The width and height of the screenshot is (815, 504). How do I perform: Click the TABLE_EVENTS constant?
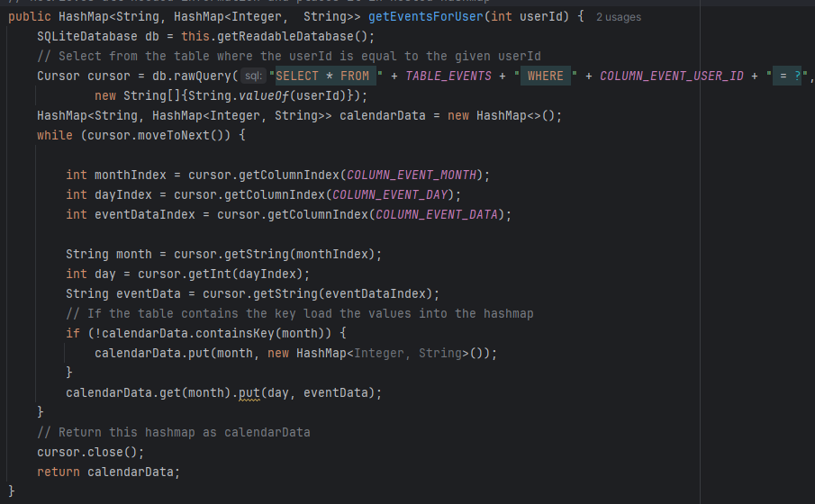(448, 76)
